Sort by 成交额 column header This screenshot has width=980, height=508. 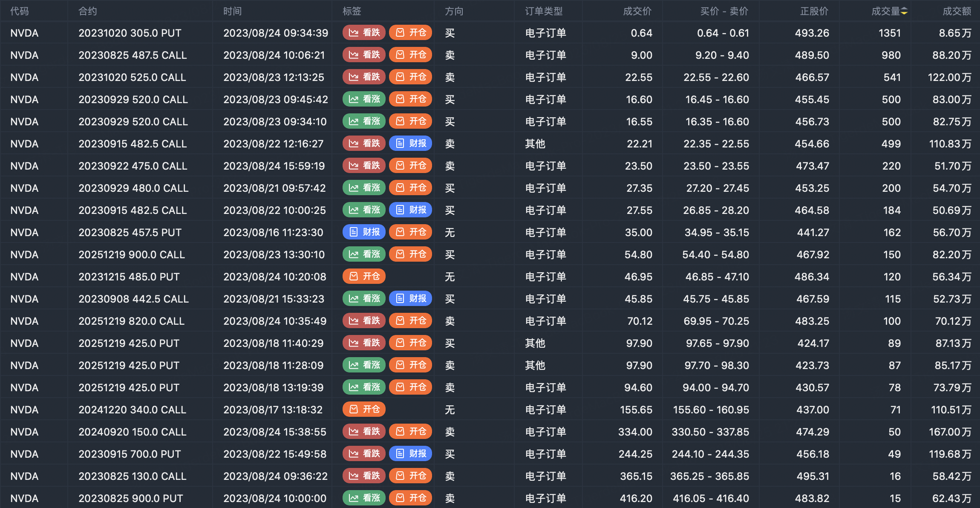tap(957, 12)
